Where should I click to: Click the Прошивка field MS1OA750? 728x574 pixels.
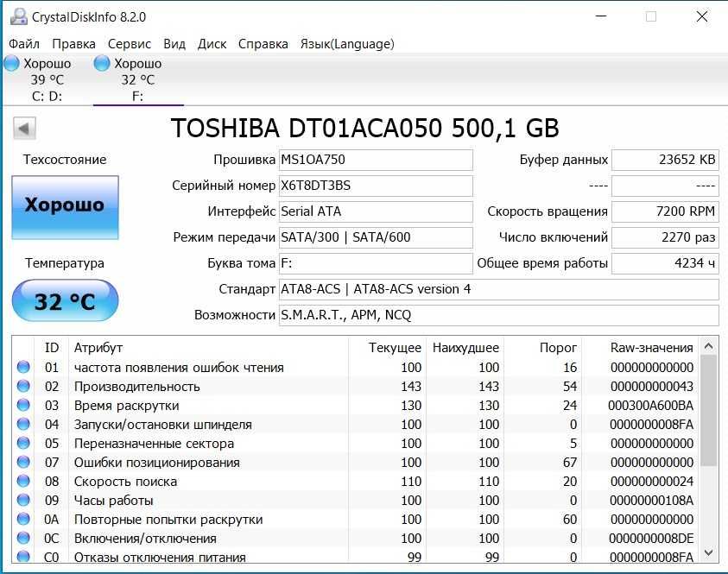coord(376,160)
